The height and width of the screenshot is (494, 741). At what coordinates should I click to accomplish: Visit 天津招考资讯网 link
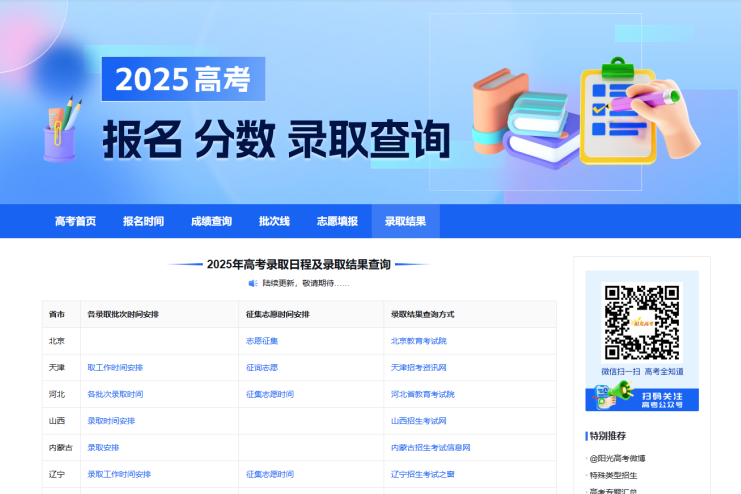click(x=419, y=367)
